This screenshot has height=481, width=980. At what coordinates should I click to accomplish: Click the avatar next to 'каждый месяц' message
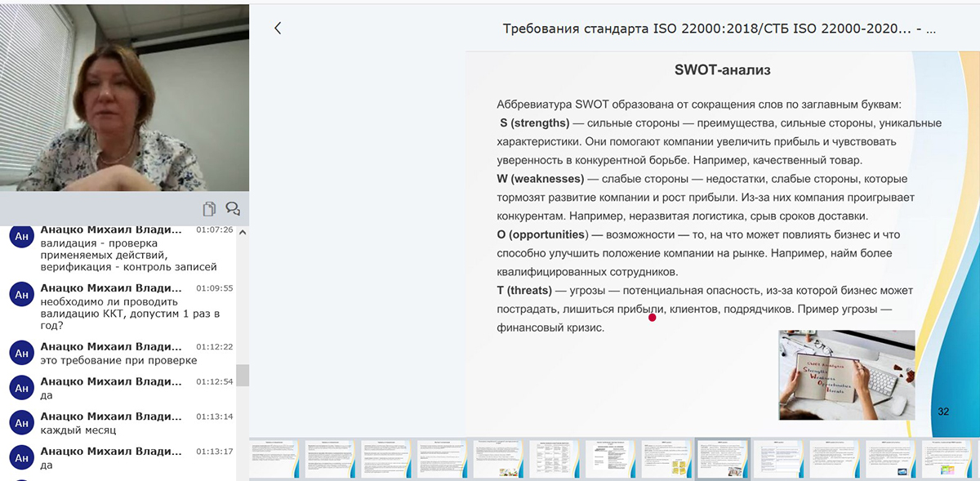(x=21, y=422)
